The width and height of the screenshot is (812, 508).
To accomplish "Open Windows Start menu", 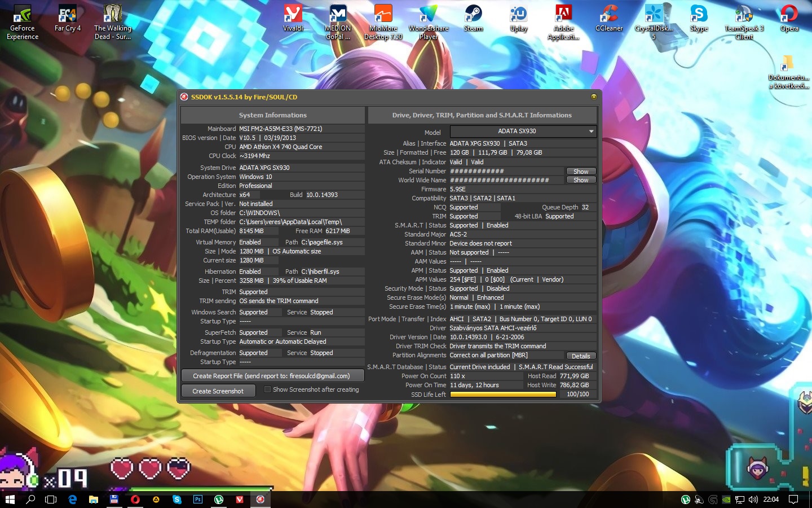I will 10,500.
